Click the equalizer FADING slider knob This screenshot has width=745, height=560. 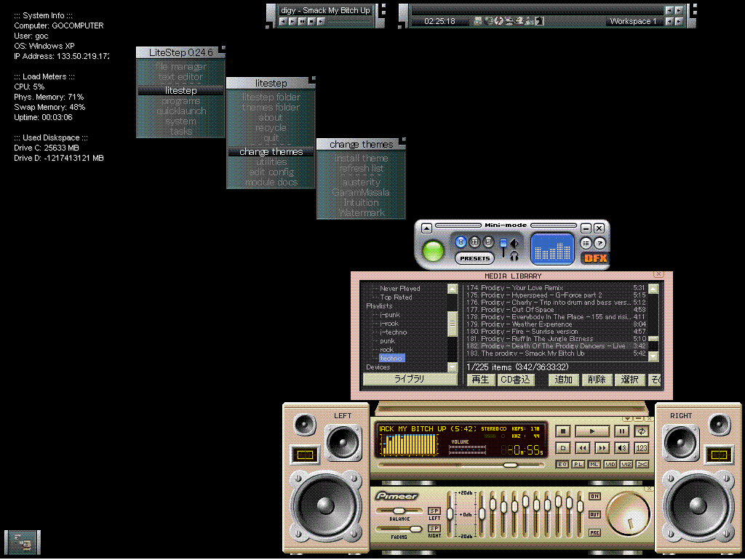[415, 529]
